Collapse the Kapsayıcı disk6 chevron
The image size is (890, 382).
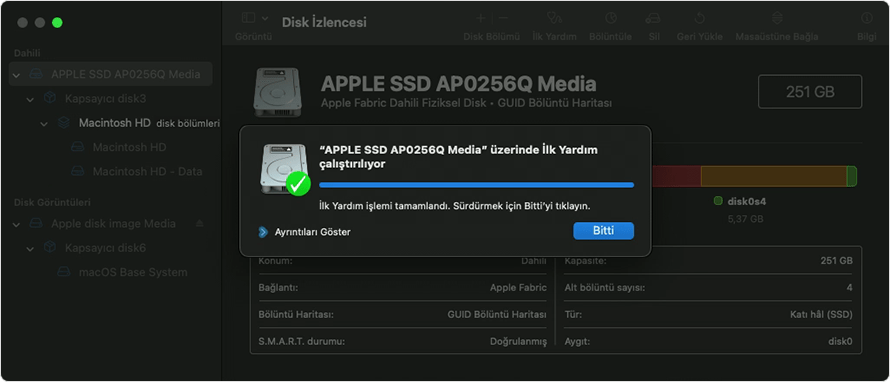[x=30, y=249]
